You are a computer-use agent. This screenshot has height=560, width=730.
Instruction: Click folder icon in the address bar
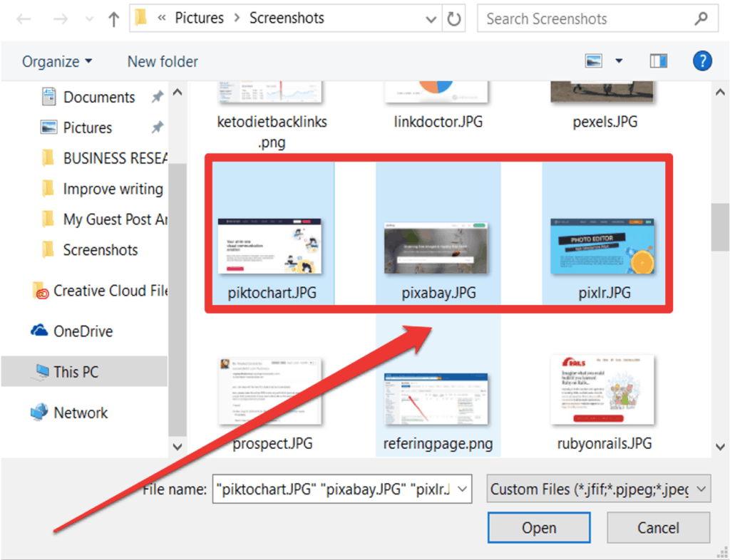[140, 18]
